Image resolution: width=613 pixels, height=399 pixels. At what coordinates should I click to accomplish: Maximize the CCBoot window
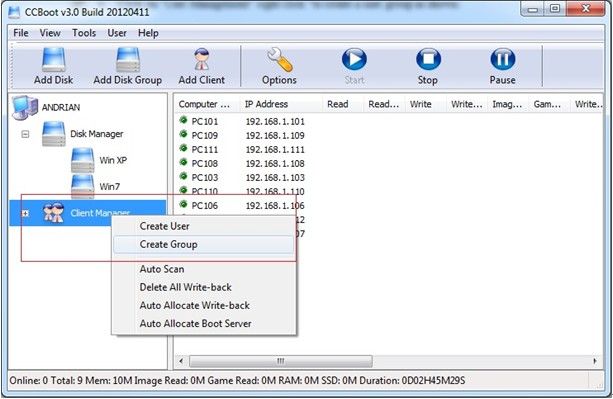[x=554, y=9]
